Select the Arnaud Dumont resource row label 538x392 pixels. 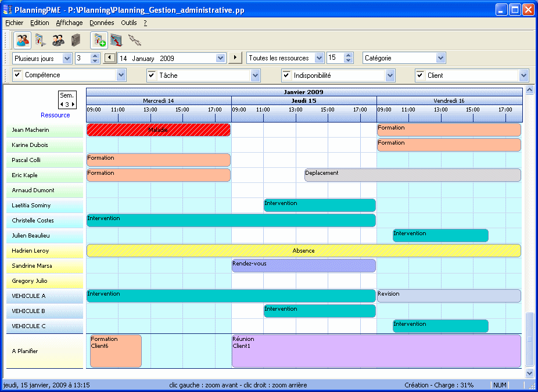[45, 190]
